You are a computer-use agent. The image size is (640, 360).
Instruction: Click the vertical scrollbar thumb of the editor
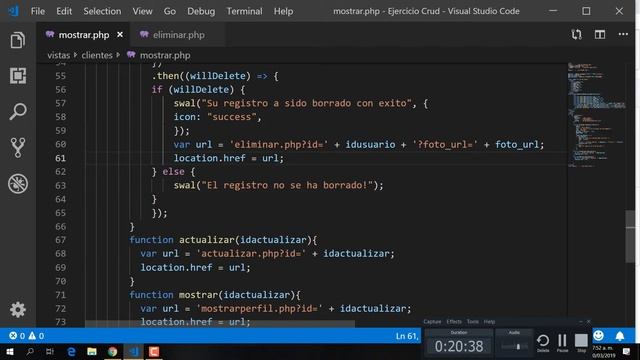tap(630, 236)
